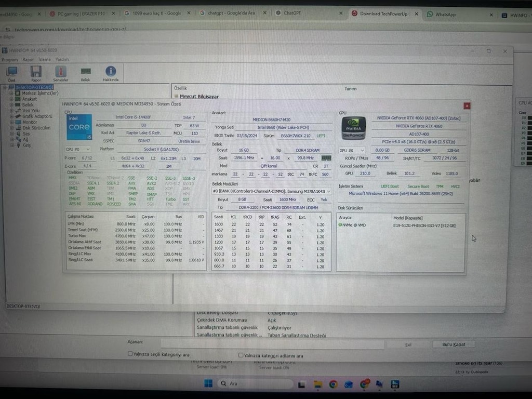The width and height of the screenshot is (532, 399).
Task: Expand the Veri Yolu tree node
Action: [x=11, y=111]
